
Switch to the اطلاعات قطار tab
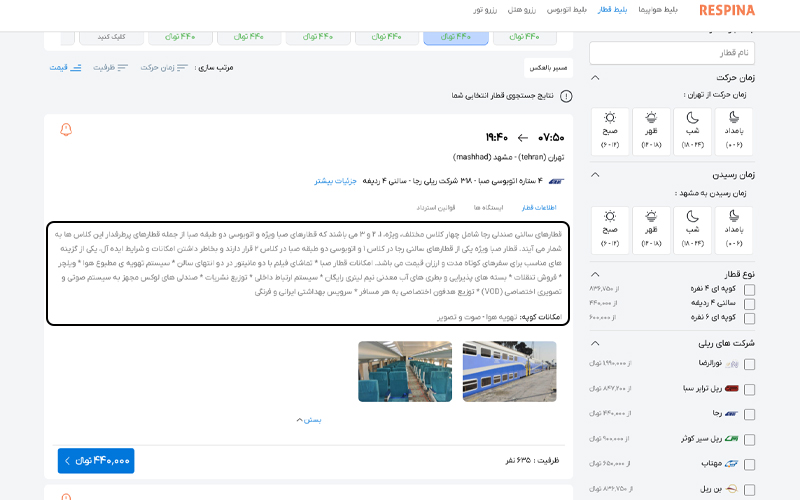coord(539,208)
